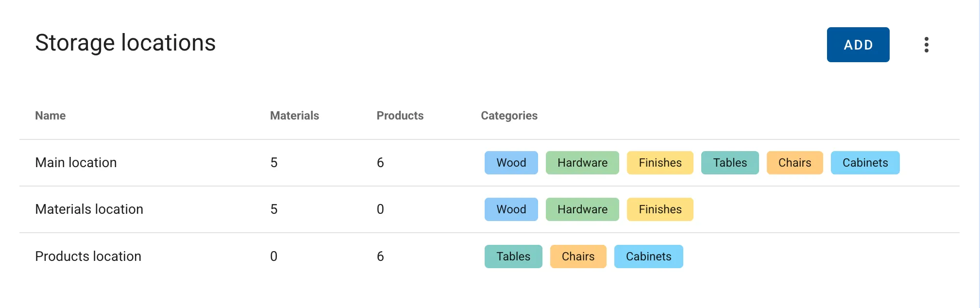
Task: Open the Main location entry
Action: (76, 163)
